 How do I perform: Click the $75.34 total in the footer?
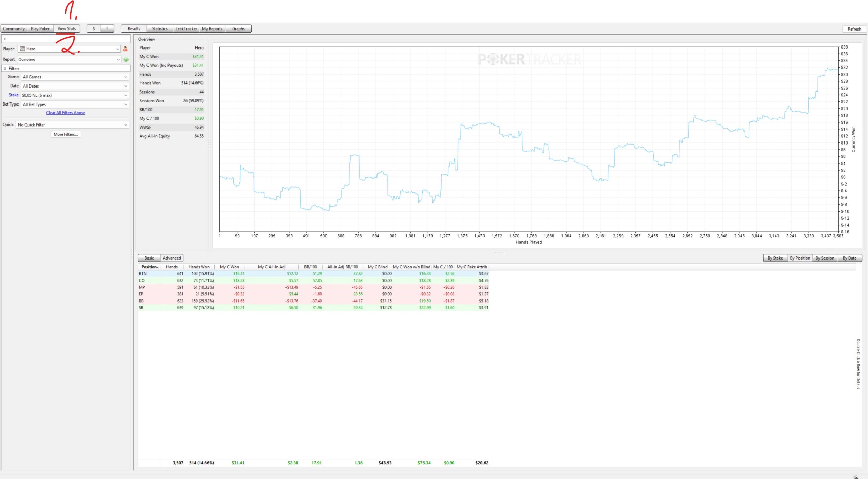click(424, 463)
